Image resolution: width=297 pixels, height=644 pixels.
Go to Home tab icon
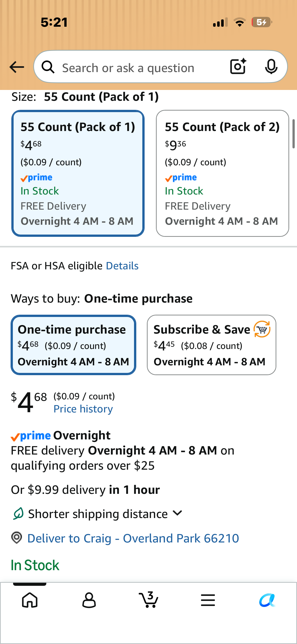click(x=30, y=600)
